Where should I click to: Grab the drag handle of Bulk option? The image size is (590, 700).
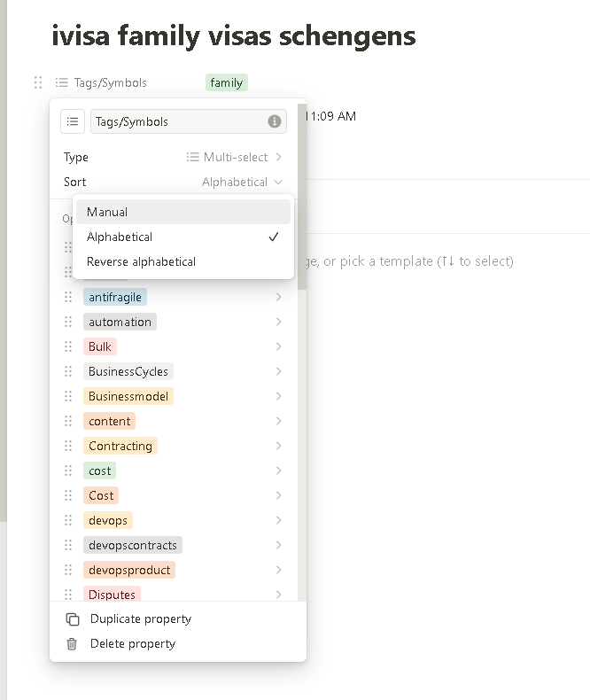68,346
